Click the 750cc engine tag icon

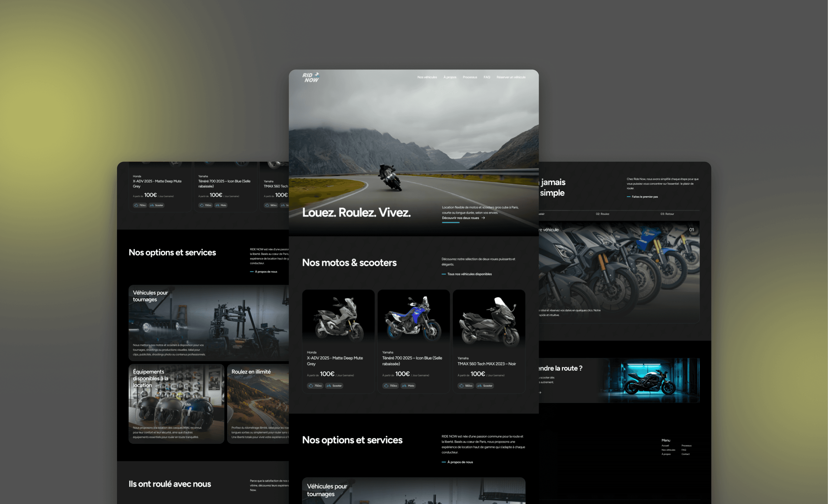click(311, 386)
